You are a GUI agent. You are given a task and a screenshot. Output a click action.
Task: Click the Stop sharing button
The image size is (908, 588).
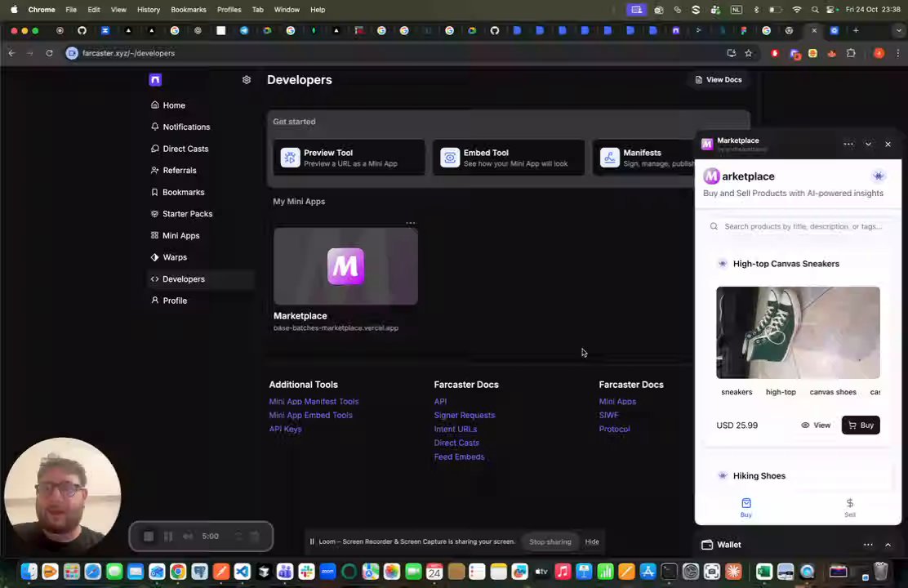[x=550, y=541]
